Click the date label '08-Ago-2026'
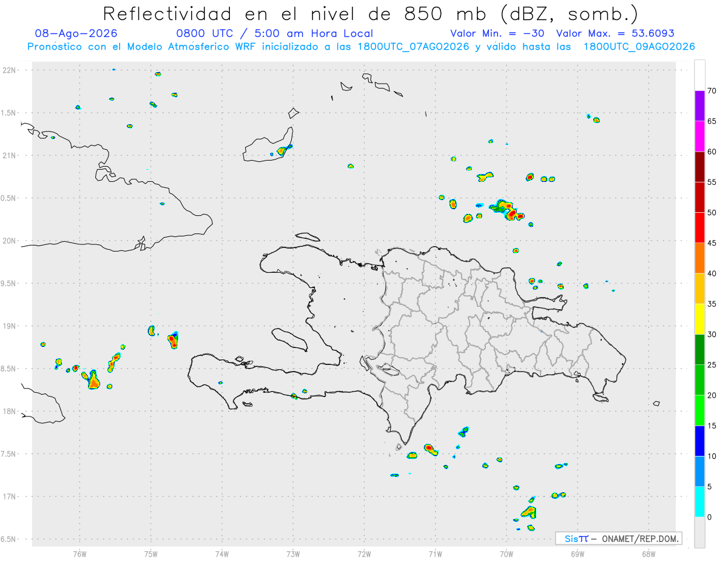The width and height of the screenshot is (728, 562). [76, 33]
